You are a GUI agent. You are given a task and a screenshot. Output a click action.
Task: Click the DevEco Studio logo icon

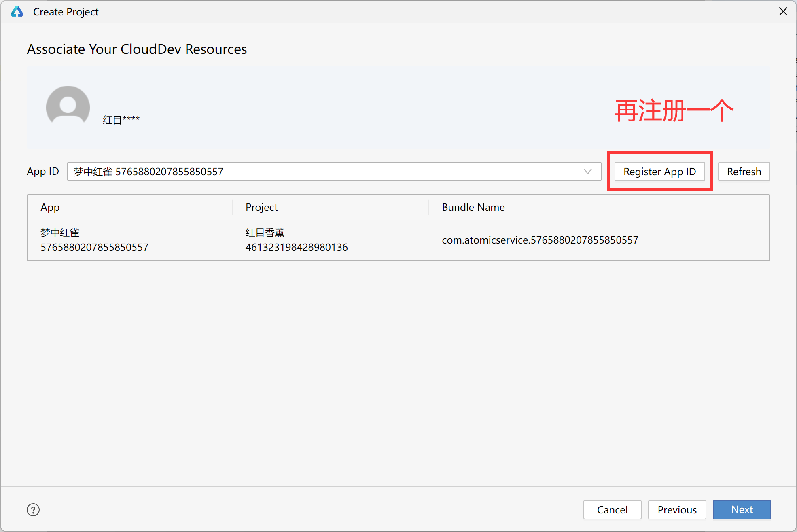click(17, 12)
